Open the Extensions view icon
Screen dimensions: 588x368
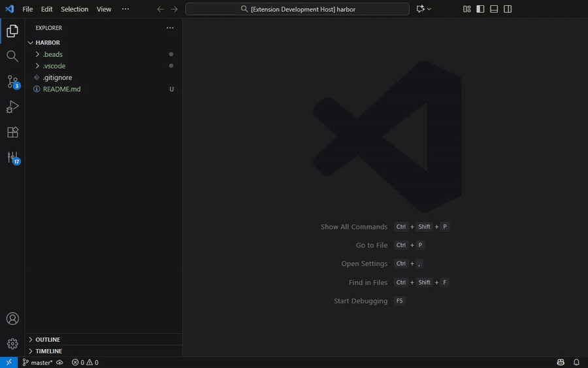[12, 132]
